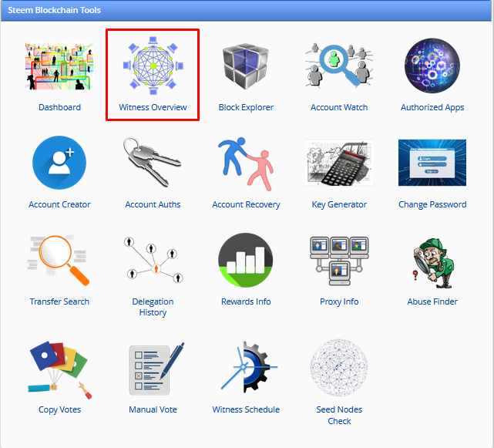This screenshot has height=448, width=494.
Task: Open the Dashboard crowd icon
Action: click(59, 66)
